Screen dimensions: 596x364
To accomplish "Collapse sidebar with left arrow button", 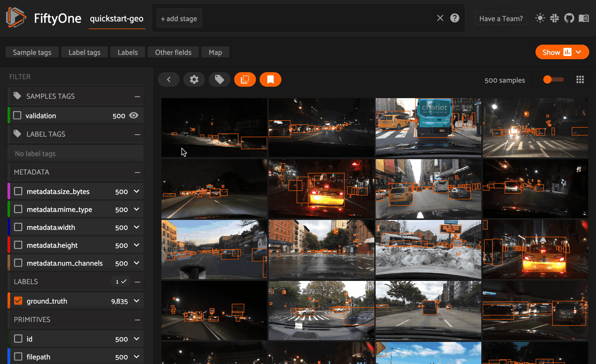I will [168, 79].
